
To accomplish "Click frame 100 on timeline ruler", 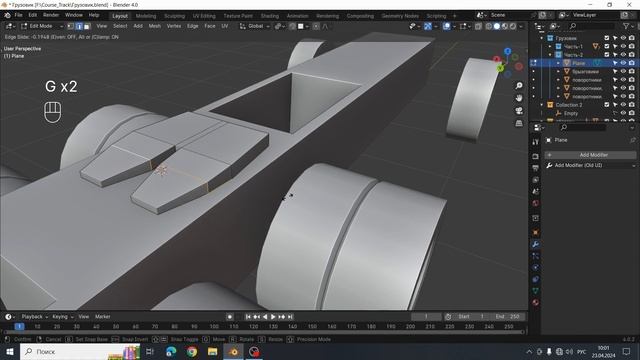I will [x=214, y=327].
